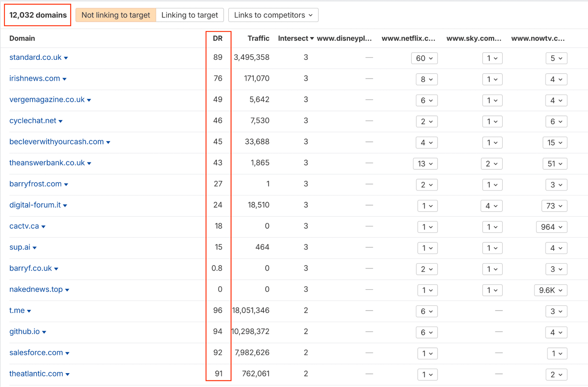Screen dimensions: 588x387
Task: Open the 9.6K backlinks dropdown for nakednews.top
Action: pyautogui.click(x=550, y=290)
